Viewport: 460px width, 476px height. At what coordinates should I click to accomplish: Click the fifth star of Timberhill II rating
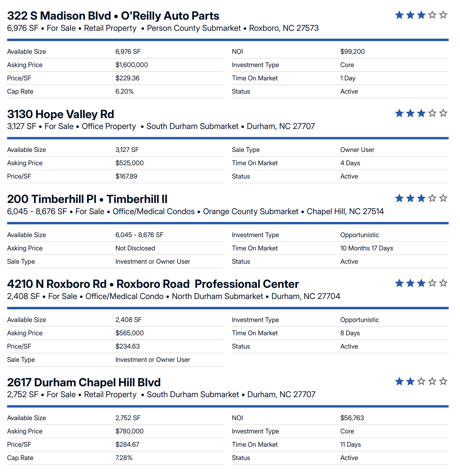[443, 198]
